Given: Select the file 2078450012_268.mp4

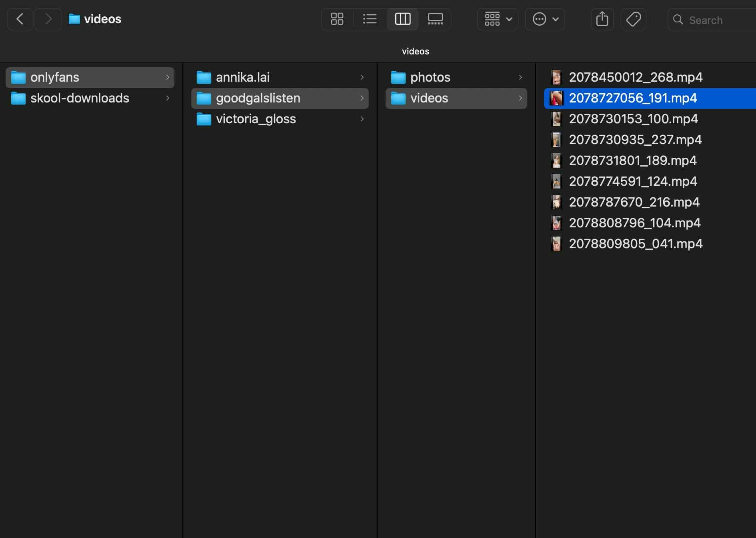Looking at the screenshot, I should pos(636,77).
